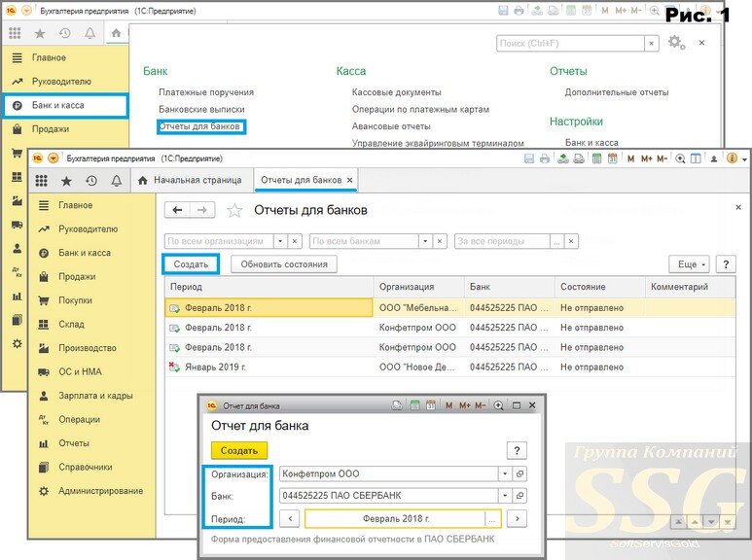Expand По всем банкам filter dropdown

click(425, 241)
